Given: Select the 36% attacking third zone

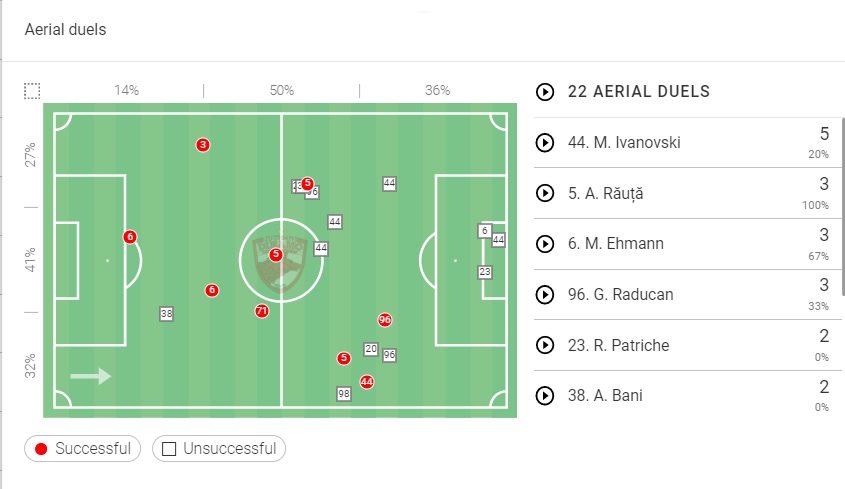Looking at the screenshot, I should (438, 90).
